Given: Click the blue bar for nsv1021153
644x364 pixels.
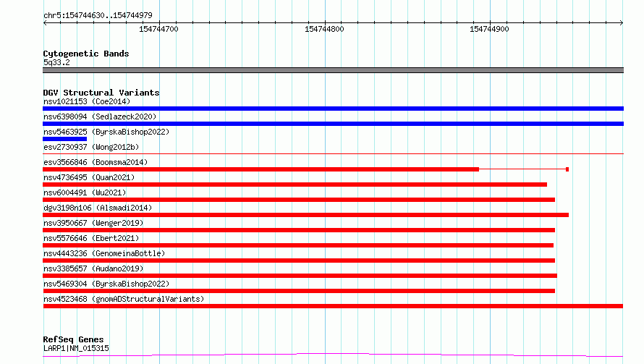Looking at the screenshot, I should coord(333,109).
